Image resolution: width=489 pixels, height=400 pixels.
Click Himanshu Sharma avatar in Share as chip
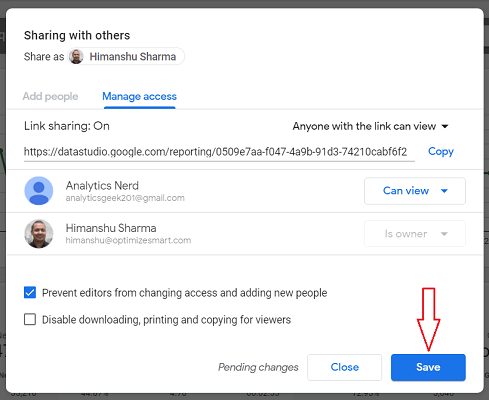(x=76, y=56)
